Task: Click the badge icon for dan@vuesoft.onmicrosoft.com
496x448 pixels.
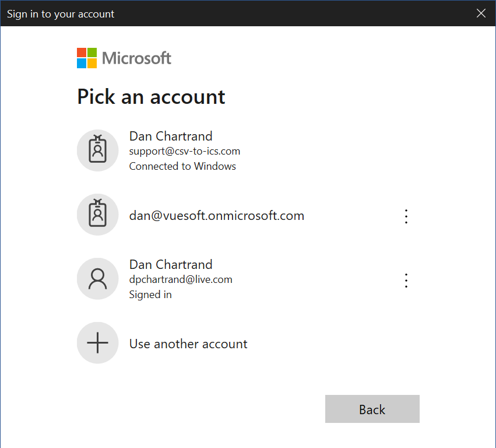Action: pos(97,215)
